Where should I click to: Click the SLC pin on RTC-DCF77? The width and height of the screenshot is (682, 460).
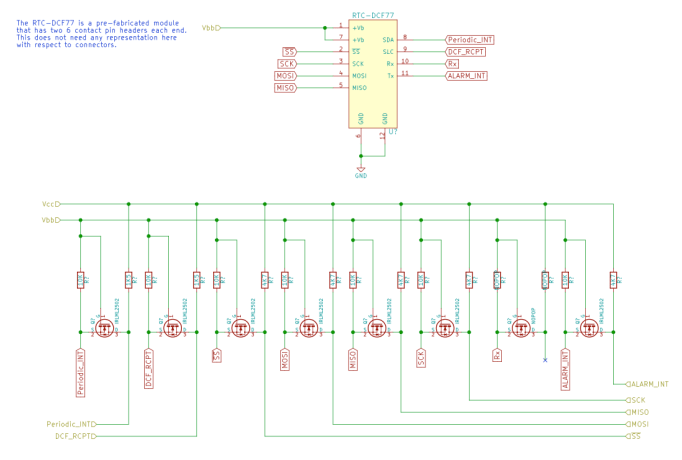[388, 52]
